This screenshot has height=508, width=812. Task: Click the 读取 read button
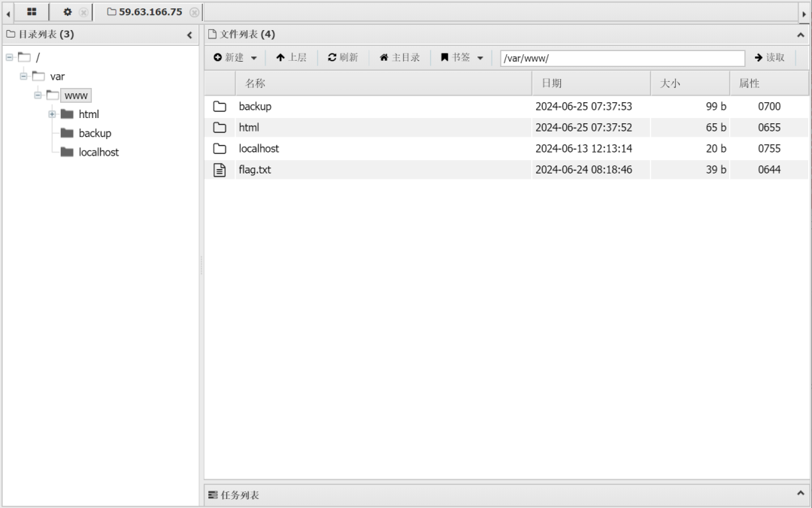[770, 57]
